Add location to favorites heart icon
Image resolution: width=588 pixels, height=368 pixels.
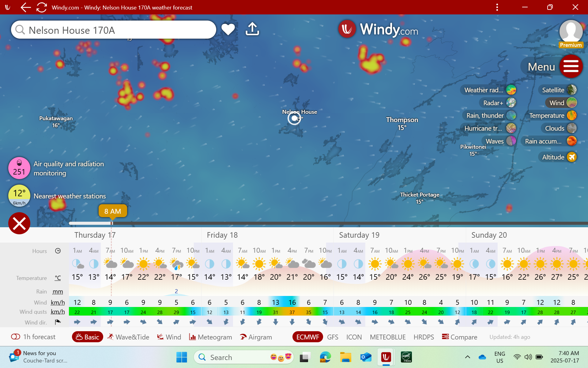click(228, 29)
